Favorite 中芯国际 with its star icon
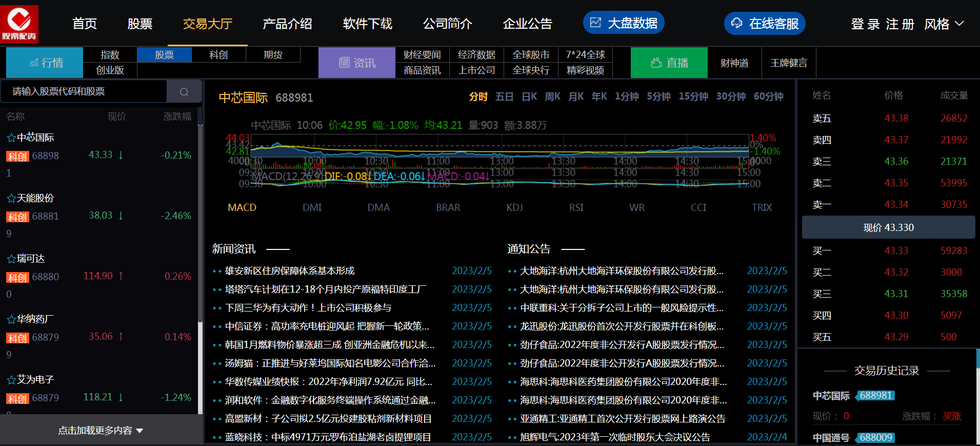The image size is (980, 446). (11, 138)
